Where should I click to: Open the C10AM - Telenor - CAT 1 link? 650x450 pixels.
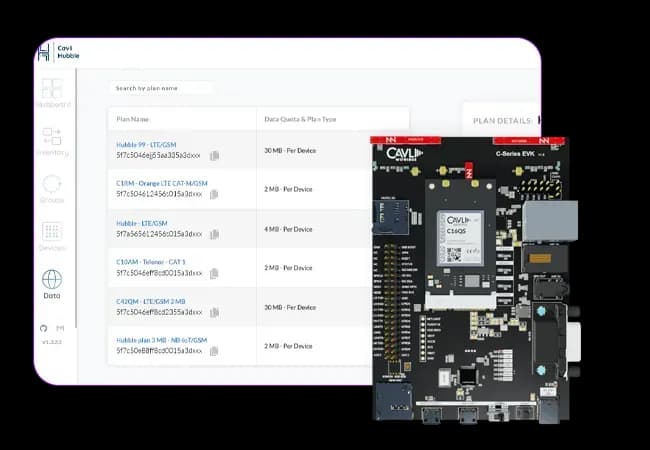pyautogui.click(x=151, y=262)
